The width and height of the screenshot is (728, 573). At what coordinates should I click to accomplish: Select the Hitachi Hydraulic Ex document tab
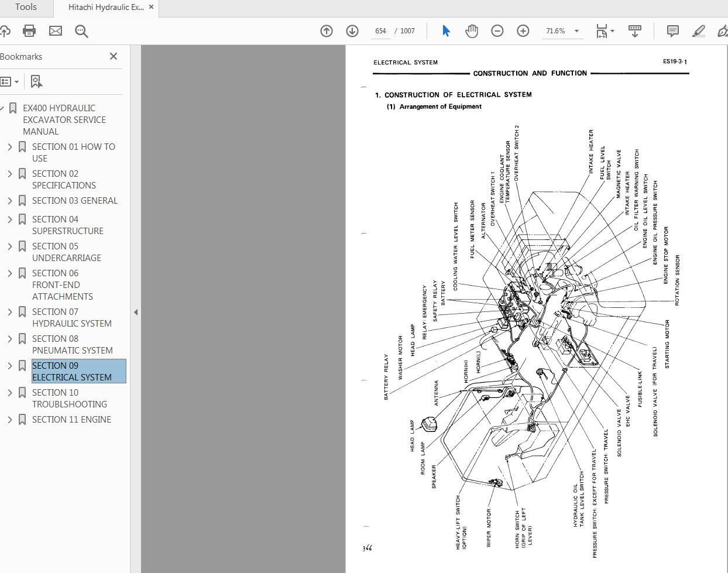(x=104, y=8)
